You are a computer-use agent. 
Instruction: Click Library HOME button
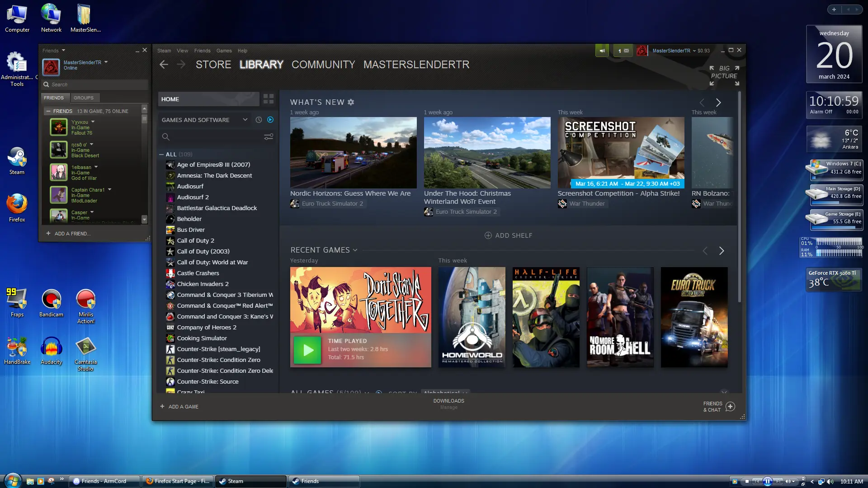point(208,99)
